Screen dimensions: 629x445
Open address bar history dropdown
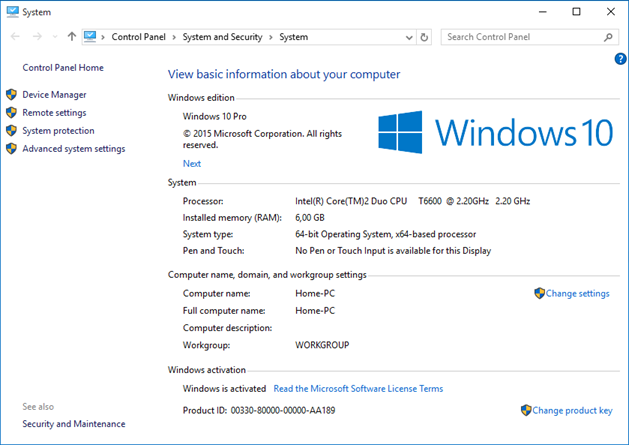(409, 37)
